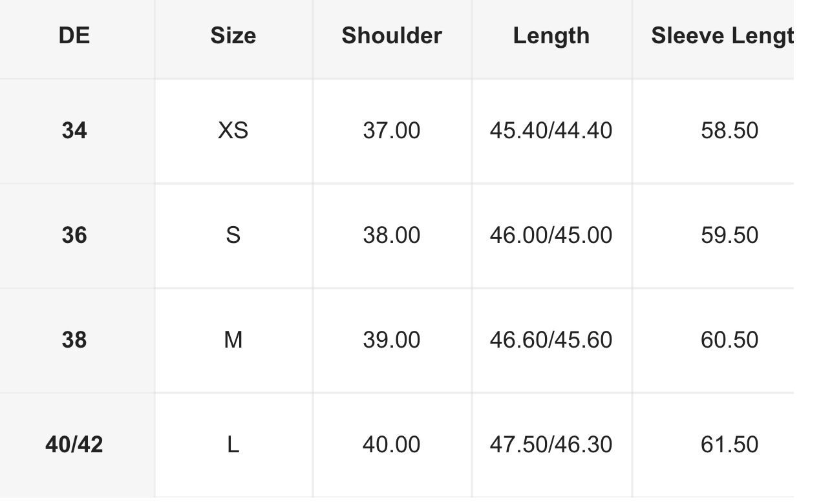Click the L size cell
Viewport: 821px width, 504px height.
(233, 445)
